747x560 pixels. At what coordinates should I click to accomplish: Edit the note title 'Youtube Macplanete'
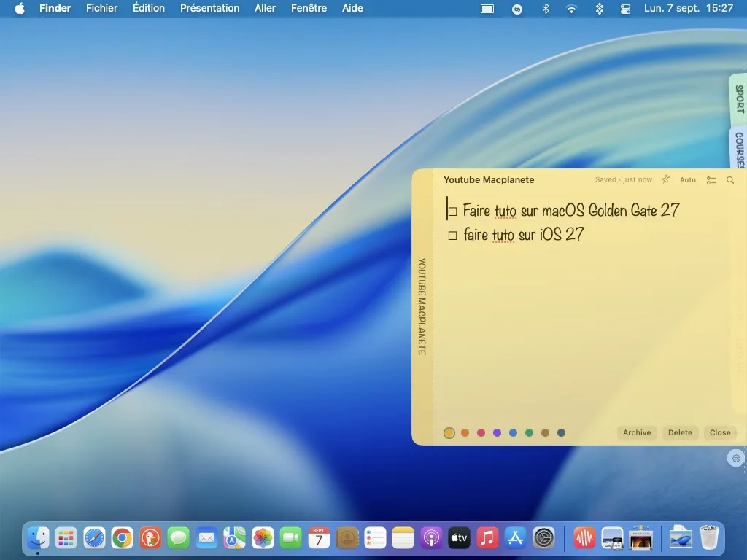(489, 180)
